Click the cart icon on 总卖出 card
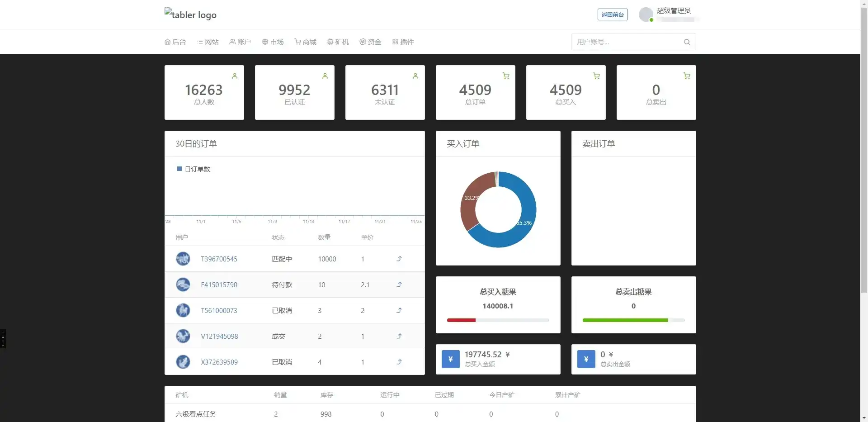The width and height of the screenshot is (868, 422). [x=687, y=76]
